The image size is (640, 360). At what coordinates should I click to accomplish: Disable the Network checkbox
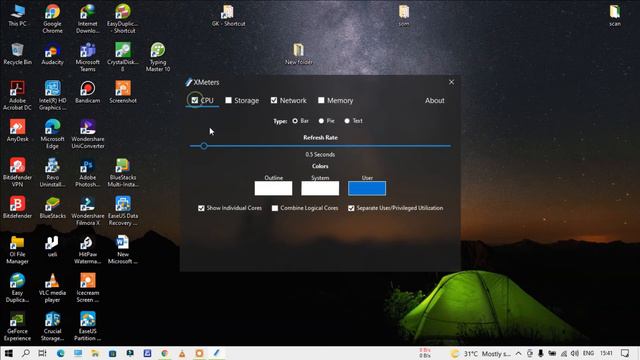[274, 100]
